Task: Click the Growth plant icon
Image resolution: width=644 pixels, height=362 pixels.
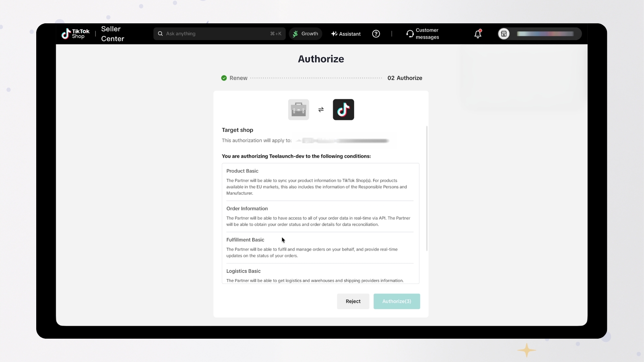Action: [x=295, y=34]
